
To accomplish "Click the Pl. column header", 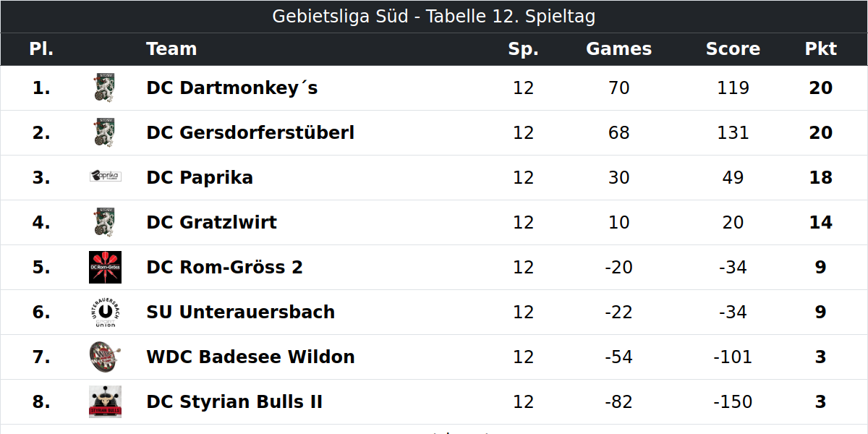I will (41, 49).
